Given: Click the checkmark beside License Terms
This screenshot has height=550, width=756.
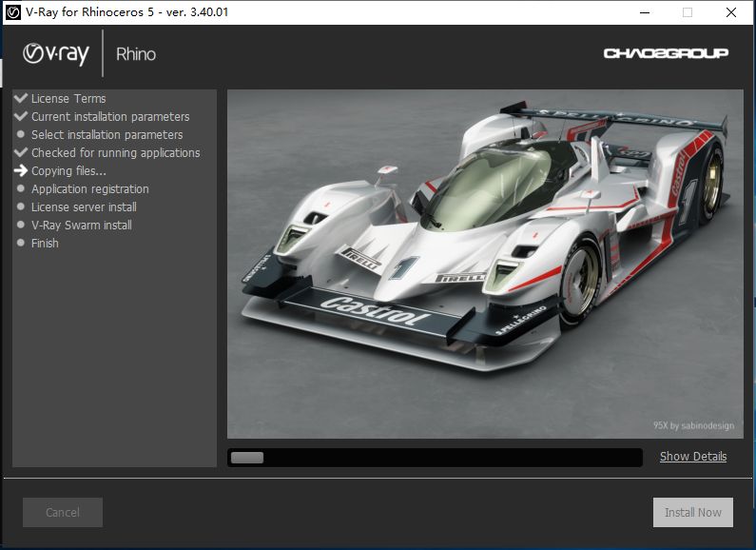Looking at the screenshot, I should tap(21, 98).
